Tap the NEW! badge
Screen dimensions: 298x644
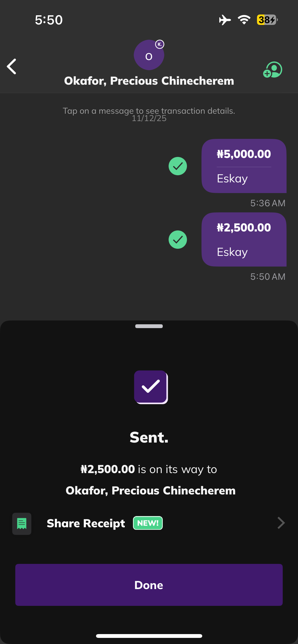pyautogui.click(x=148, y=523)
